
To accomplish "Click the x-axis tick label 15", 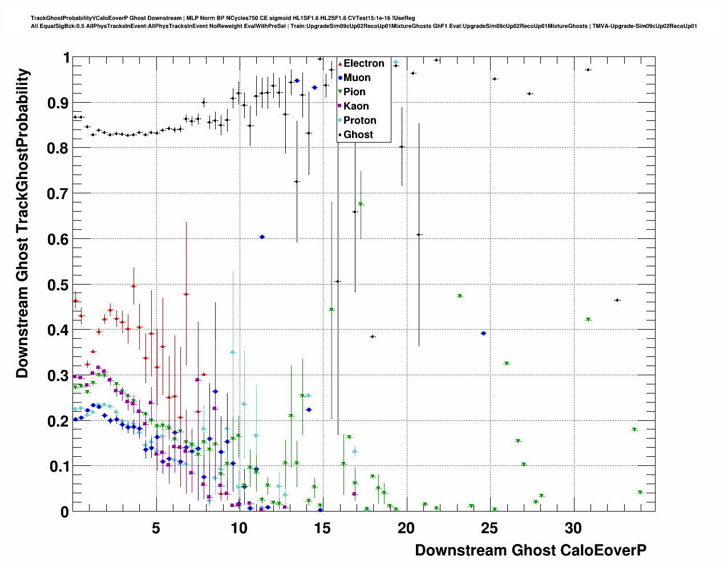I will pos(322,529).
